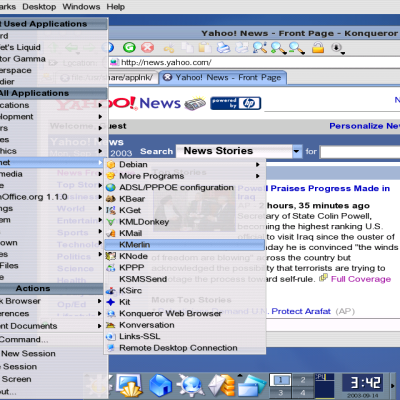Select highlighted KMerlin menu entry

(x=185, y=245)
